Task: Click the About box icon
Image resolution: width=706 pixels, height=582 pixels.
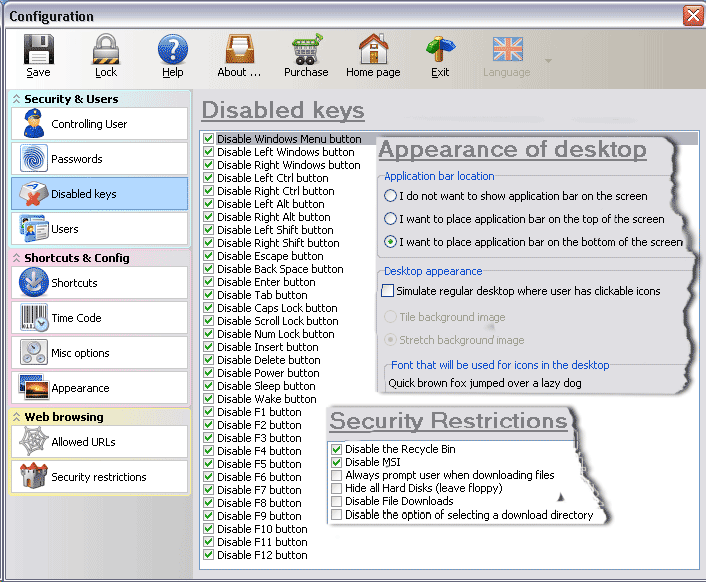Action: (x=239, y=50)
